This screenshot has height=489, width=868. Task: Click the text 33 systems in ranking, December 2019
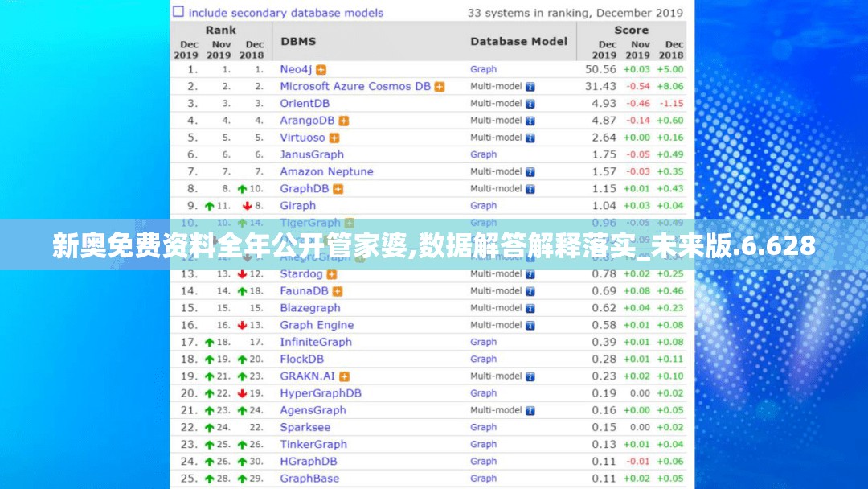[575, 13]
